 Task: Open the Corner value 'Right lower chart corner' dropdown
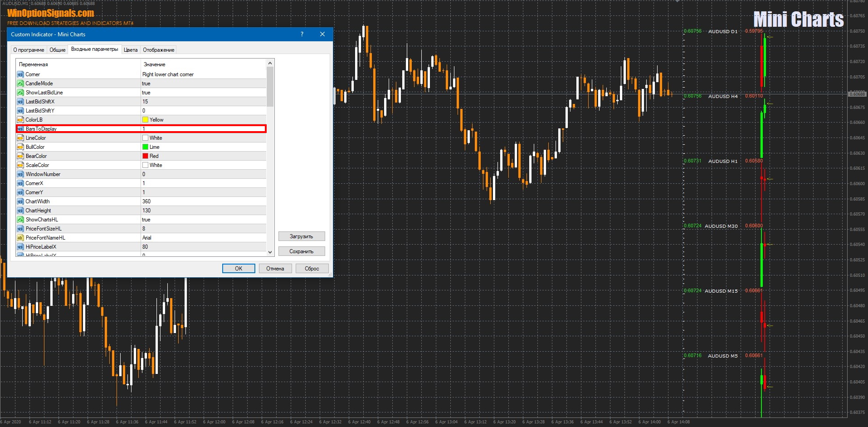[x=203, y=74]
